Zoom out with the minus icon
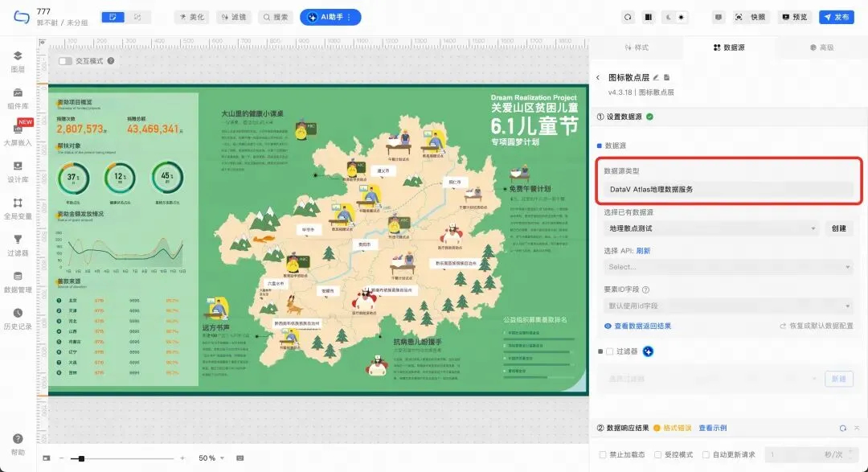This screenshot has height=472, width=868. 61,458
